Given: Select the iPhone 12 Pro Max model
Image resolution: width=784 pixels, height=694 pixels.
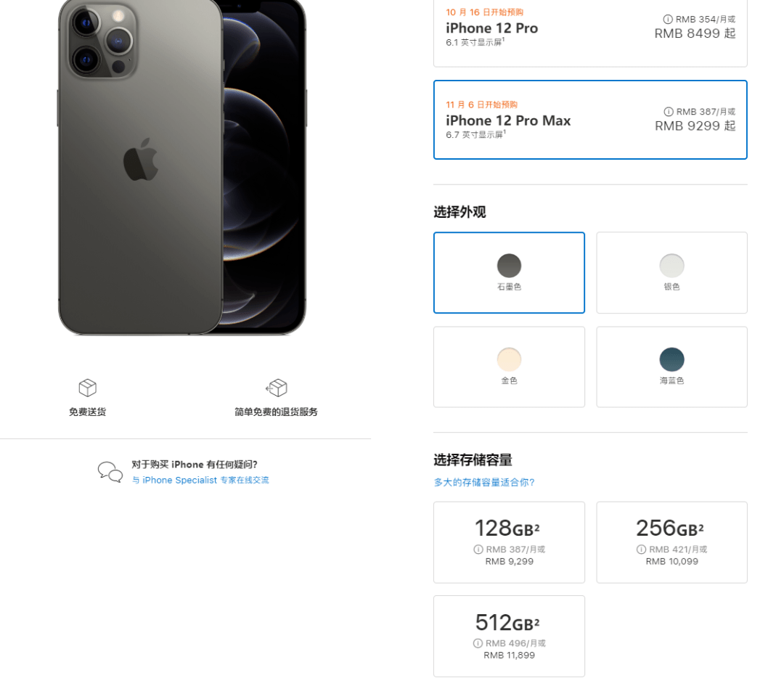Looking at the screenshot, I should click(x=589, y=120).
